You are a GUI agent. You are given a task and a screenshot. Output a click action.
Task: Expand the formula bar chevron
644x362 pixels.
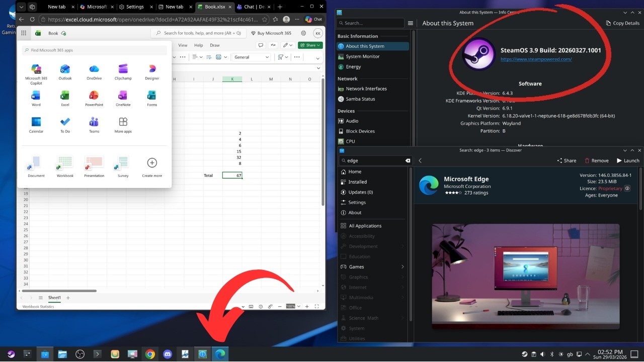(318, 68)
